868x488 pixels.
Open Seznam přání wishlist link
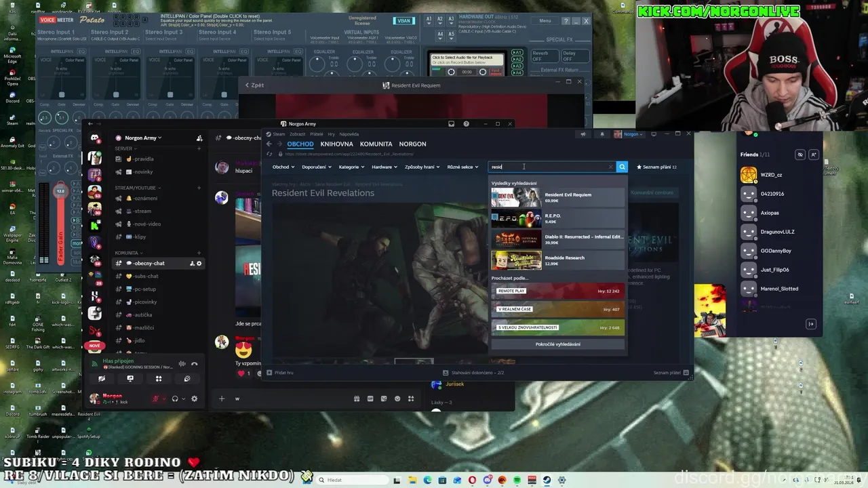point(656,167)
